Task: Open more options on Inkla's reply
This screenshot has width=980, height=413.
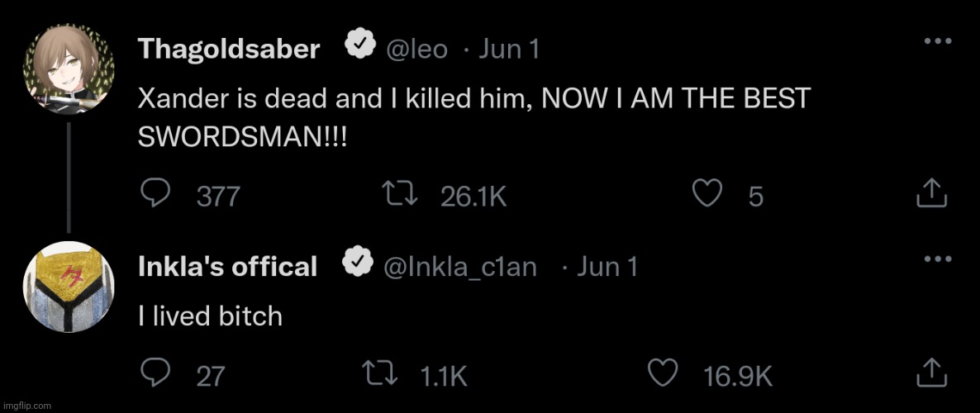Action: tap(938, 260)
